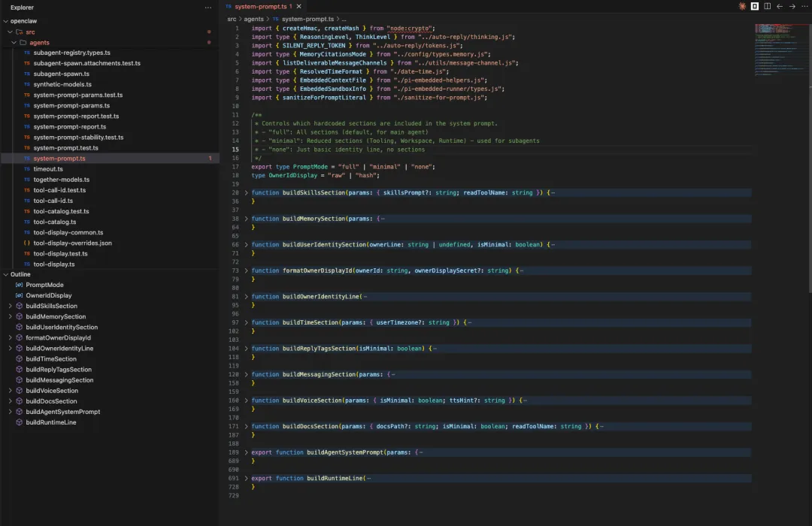
Task: Collapse the agents folder chevron
Action: 14,42
